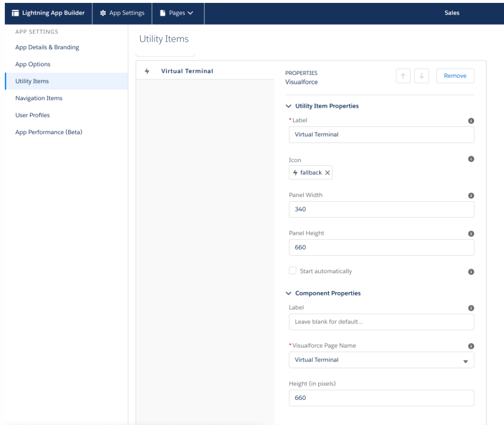Image resolution: width=504 pixels, height=425 pixels.
Task: Enable the Start automatically checkbox
Action: click(x=293, y=271)
